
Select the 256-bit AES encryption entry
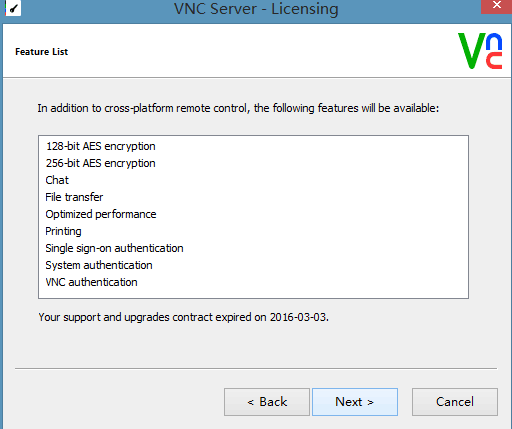(100, 163)
